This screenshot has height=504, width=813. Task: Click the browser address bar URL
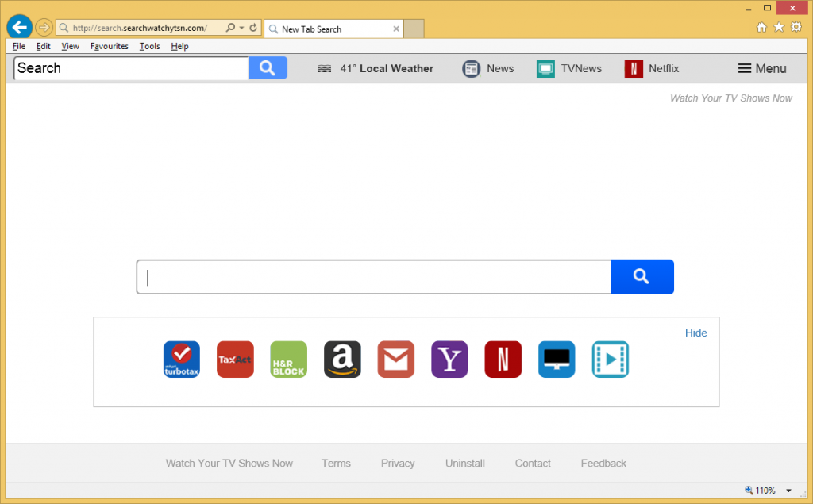coord(140,28)
